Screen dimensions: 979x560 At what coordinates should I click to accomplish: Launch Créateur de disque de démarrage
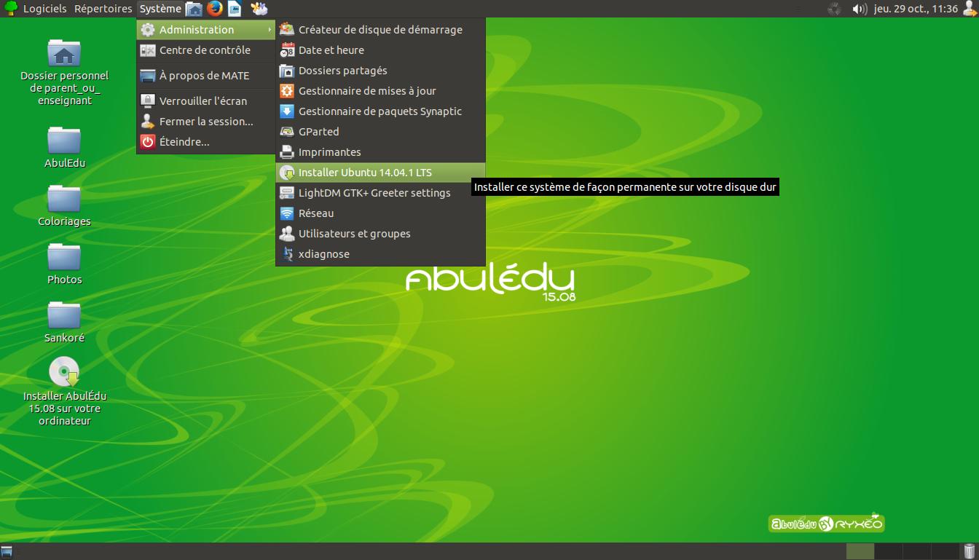pos(380,30)
